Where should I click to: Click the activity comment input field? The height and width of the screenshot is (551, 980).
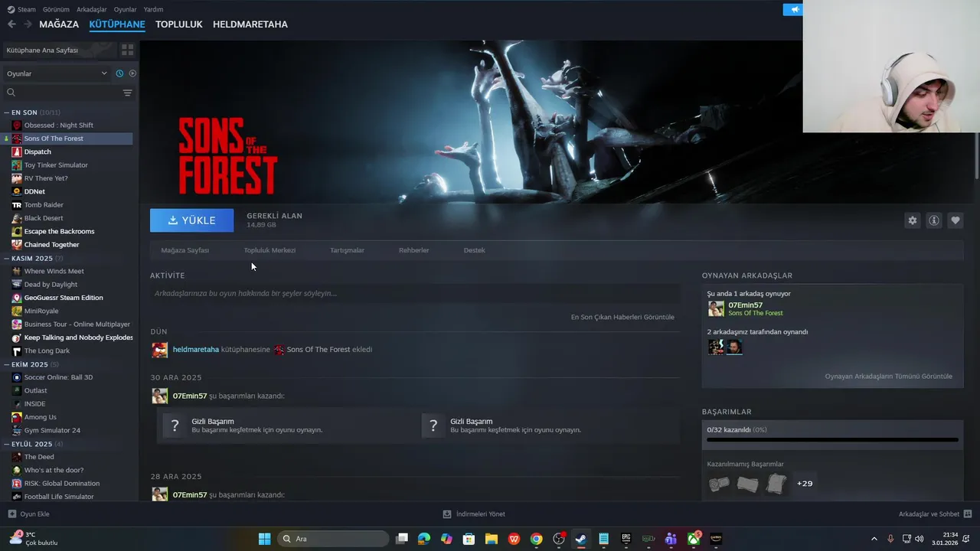[414, 294]
